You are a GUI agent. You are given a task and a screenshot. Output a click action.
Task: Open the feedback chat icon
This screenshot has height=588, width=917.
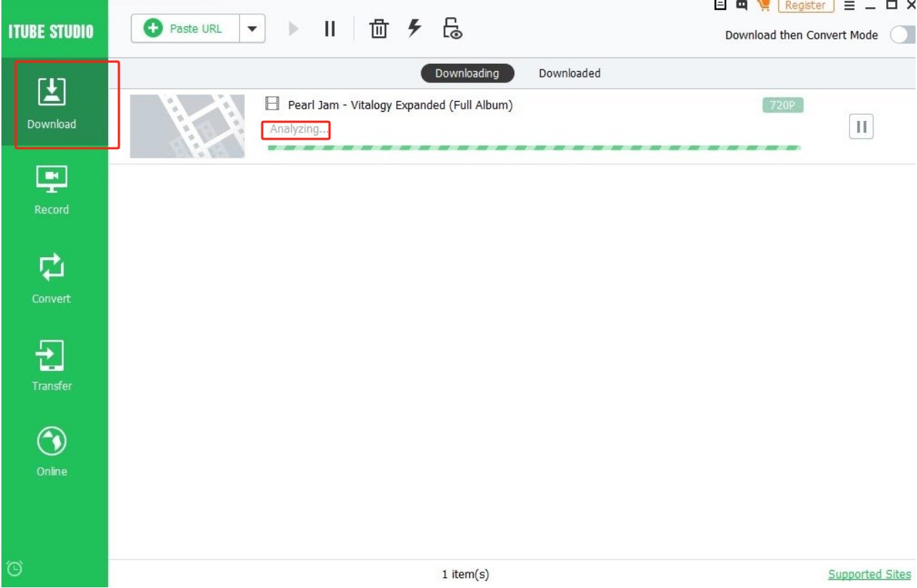pos(741,4)
